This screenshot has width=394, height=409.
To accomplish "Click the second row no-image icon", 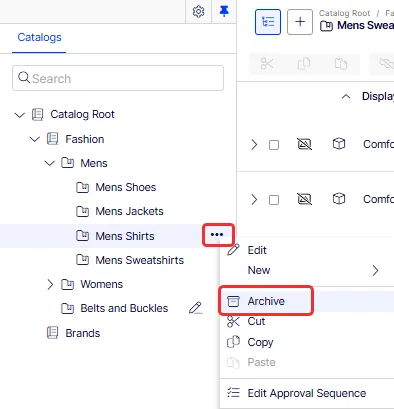I will click(x=304, y=199).
